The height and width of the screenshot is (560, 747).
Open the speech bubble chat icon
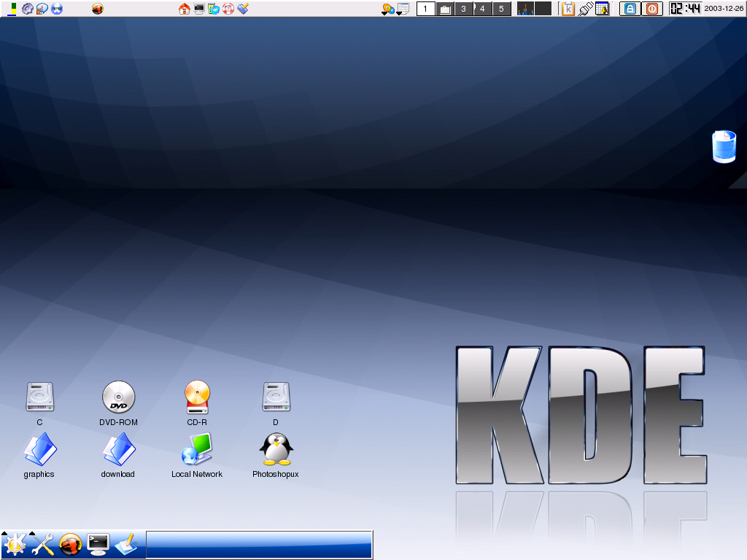point(42,9)
